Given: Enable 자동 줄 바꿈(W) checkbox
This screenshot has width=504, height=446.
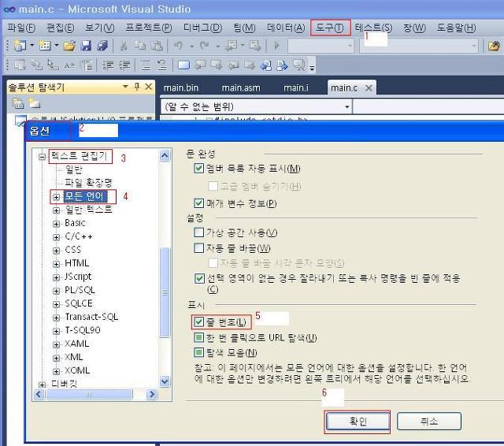Looking at the screenshot, I should click(199, 248).
